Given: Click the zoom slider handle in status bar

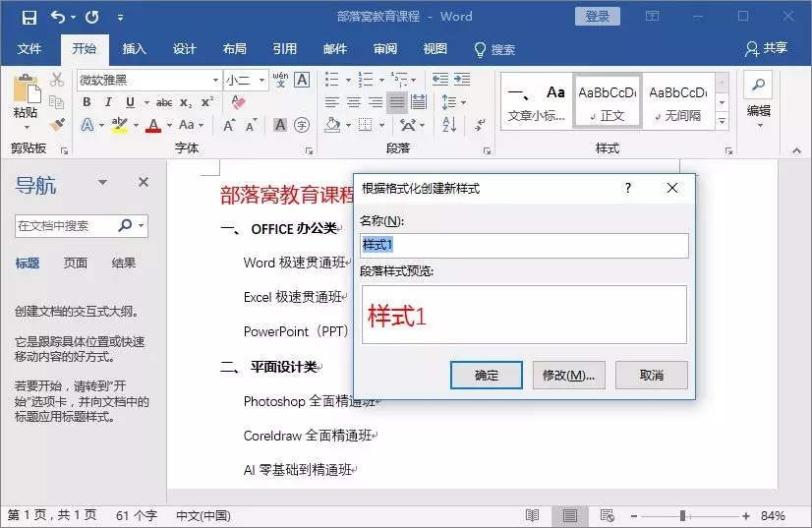Looking at the screenshot, I should tap(682, 515).
